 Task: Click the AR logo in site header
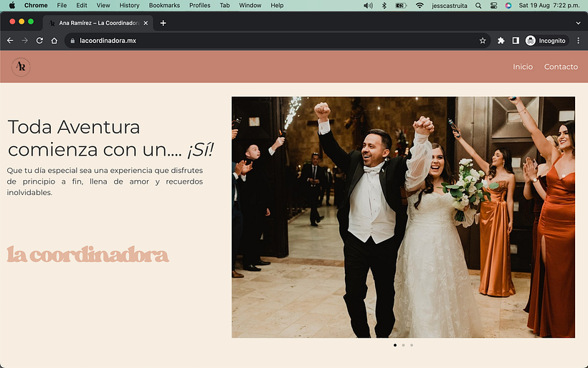21,67
